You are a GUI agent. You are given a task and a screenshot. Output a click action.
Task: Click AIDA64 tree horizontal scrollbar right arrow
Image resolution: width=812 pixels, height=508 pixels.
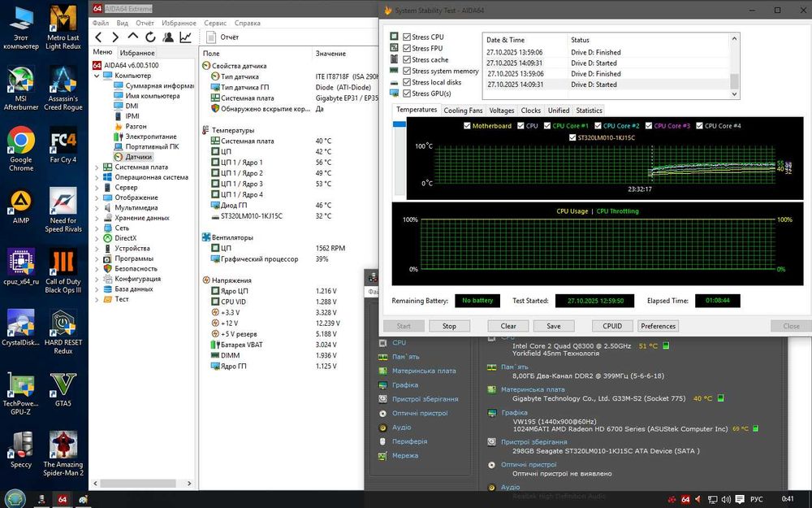189,483
